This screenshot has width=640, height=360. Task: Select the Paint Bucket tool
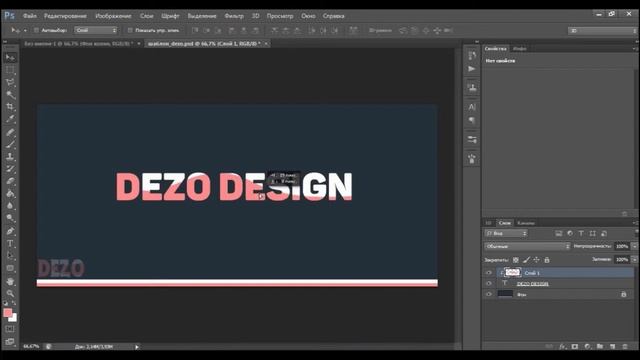click(x=10, y=193)
